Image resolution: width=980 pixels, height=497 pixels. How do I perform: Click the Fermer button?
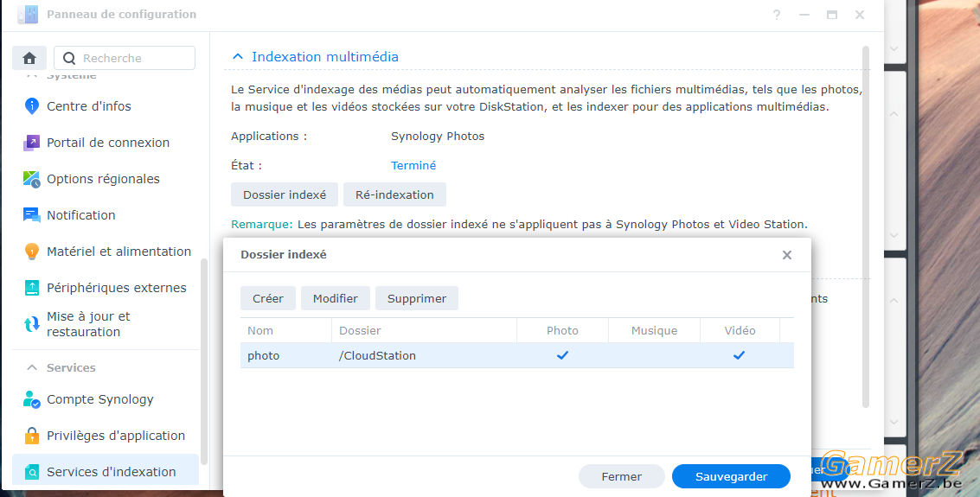(621, 476)
